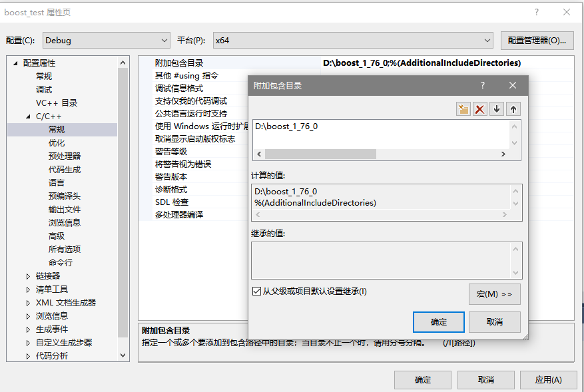Move the include directory entry up

click(513, 109)
